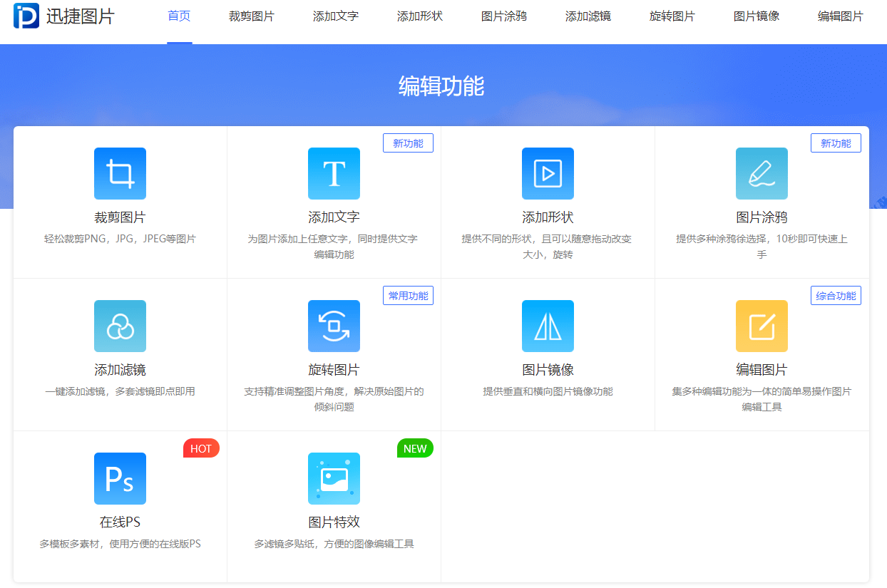The height and width of the screenshot is (588, 887).
Task: Click the 图片涂鸦 card title
Action: point(762,217)
